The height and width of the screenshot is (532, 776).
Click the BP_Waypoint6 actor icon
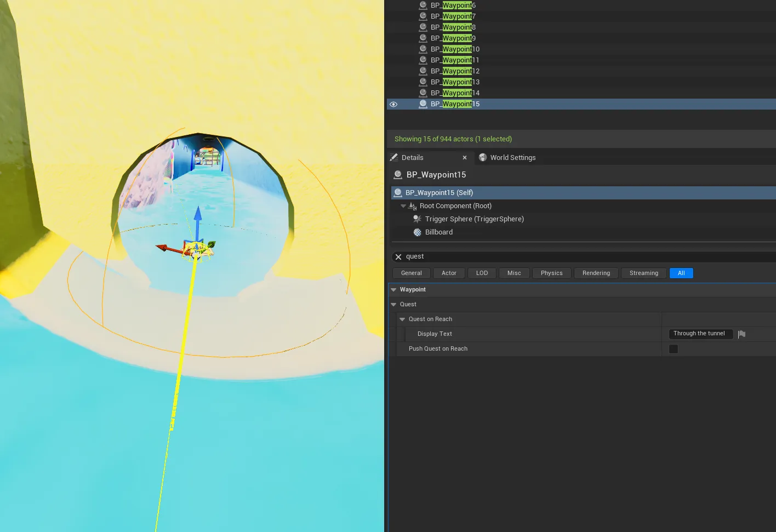[423, 5]
